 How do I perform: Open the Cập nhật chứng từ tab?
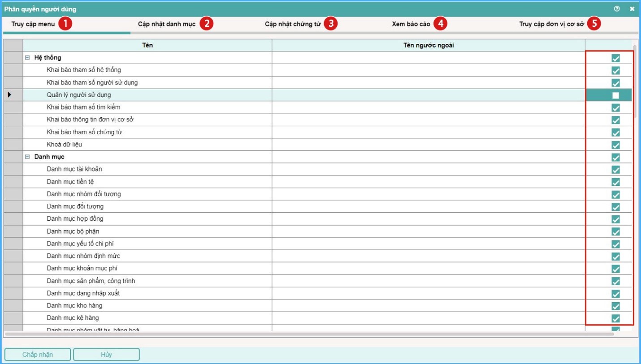tap(293, 24)
